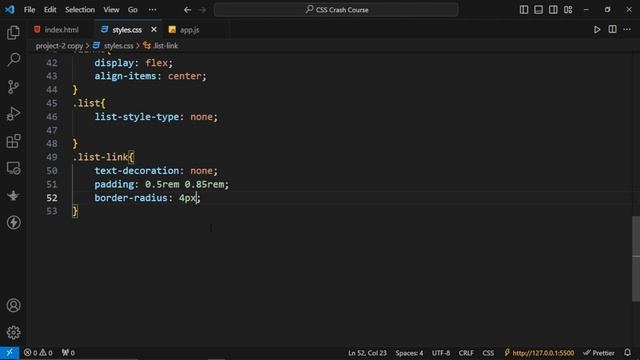
Task: Customize layout from title bar icon
Action: click(568, 9)
